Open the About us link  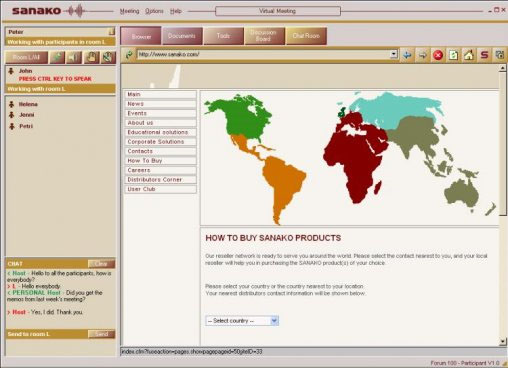[160, 123]
